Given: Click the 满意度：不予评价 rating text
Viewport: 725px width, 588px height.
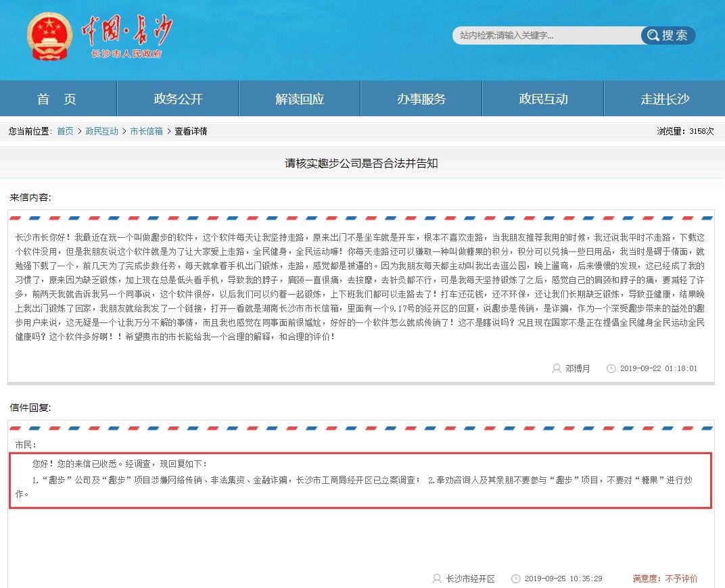Looking at the screenshot, I should coord(665,579).
